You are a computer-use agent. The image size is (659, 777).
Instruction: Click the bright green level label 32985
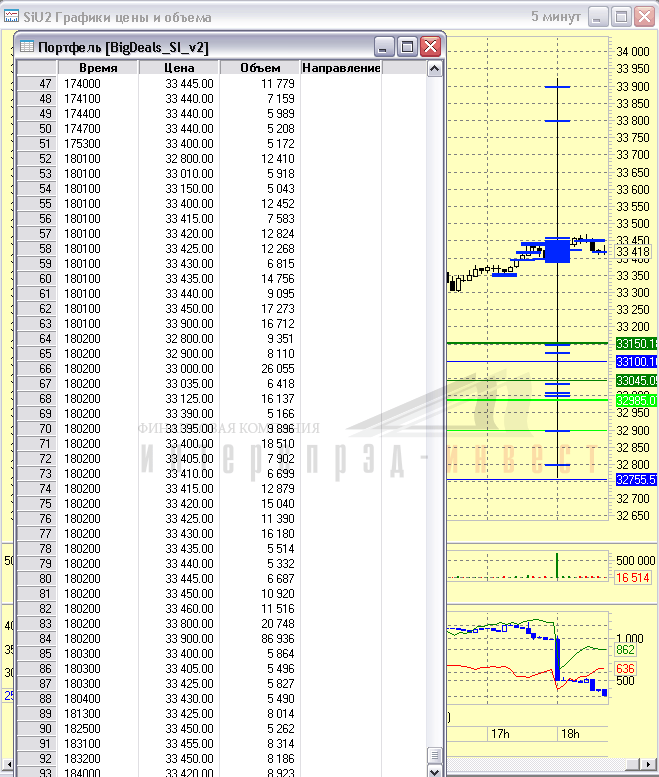pyautogui.click(x=636, y=400)
